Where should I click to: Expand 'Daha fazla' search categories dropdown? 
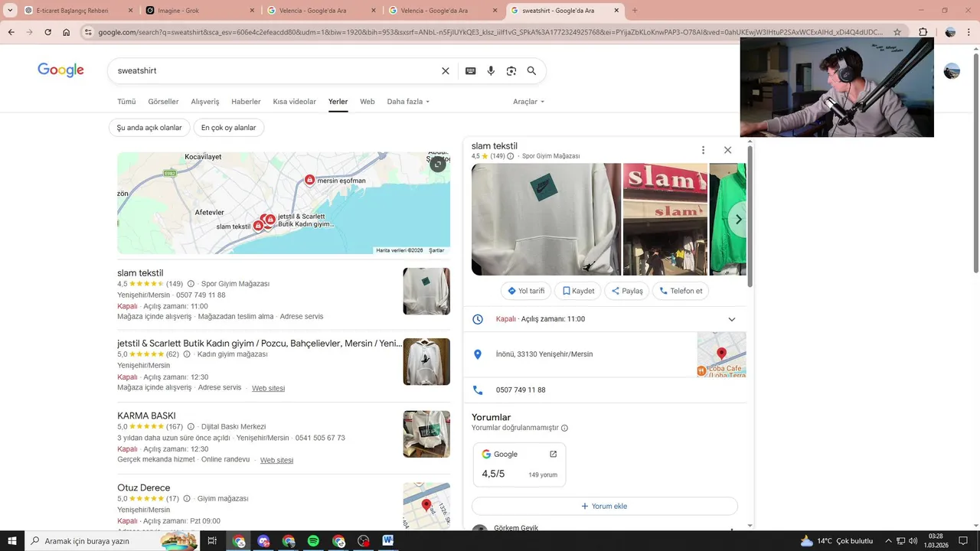(x=408, y=102)
